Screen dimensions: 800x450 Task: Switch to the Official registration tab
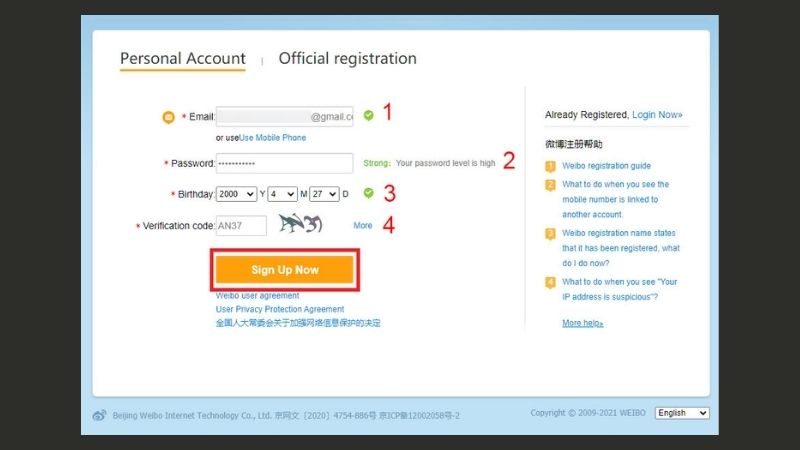click(x=347, y=59)
